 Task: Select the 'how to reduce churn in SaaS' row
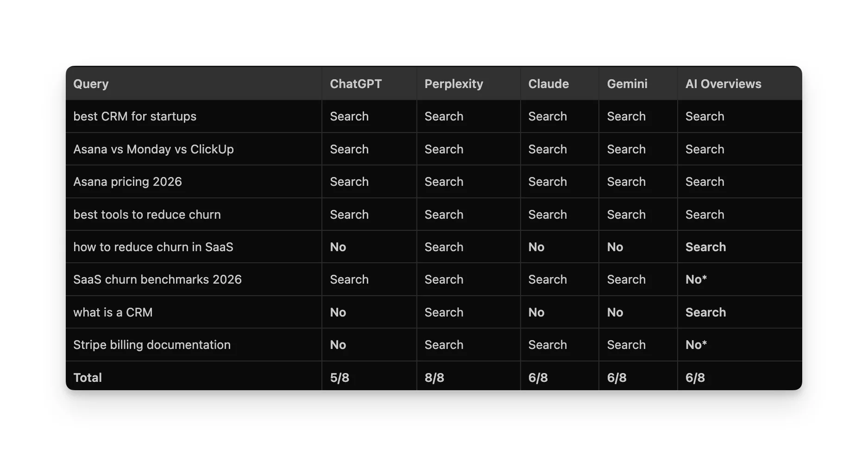pyautogui.click(x=153, y=247)
